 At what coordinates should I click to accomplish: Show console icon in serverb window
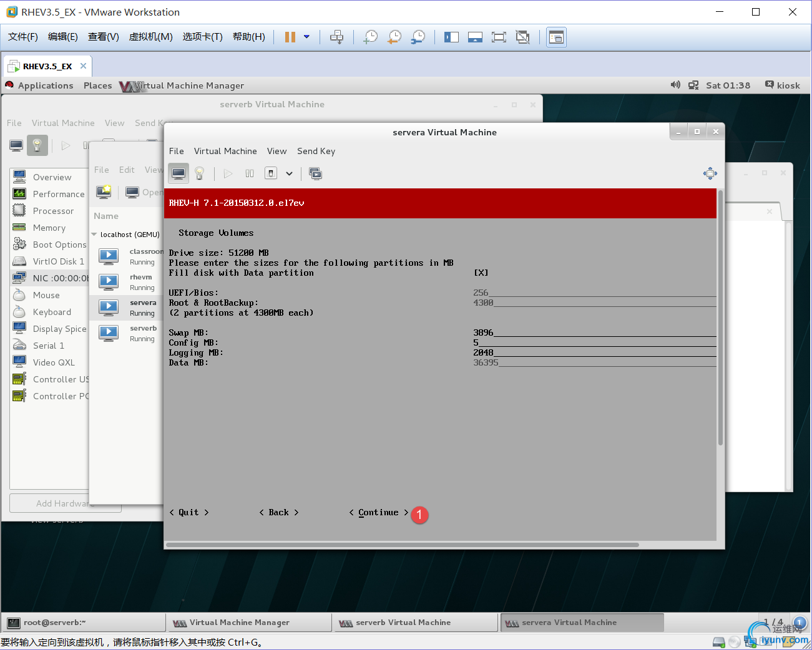point(17,145)
